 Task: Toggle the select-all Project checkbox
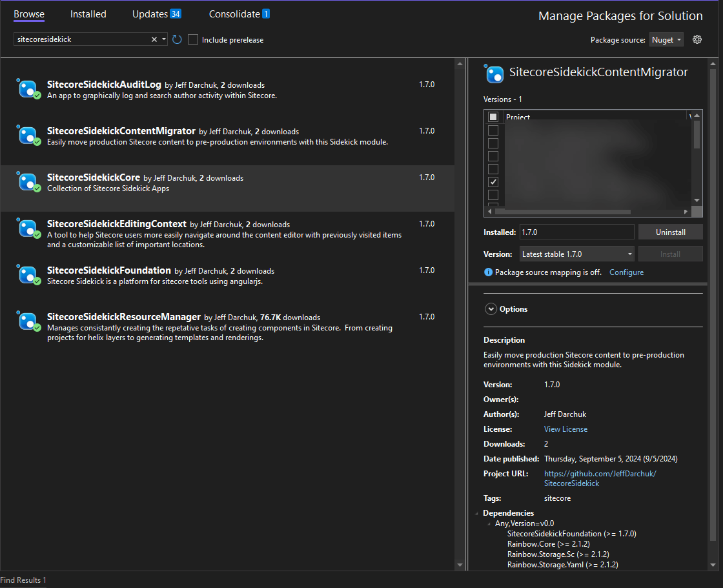coord(493,117)
